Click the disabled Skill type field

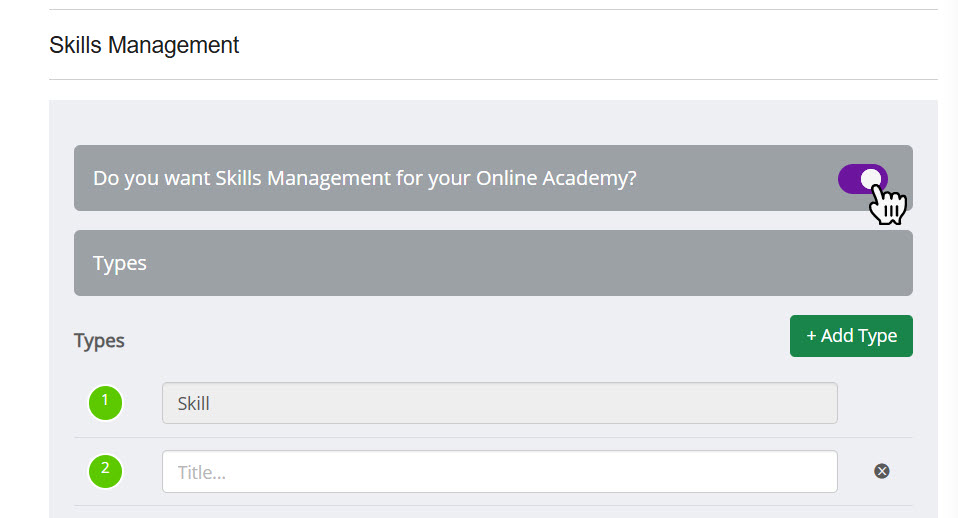click(x=499, y=403)
